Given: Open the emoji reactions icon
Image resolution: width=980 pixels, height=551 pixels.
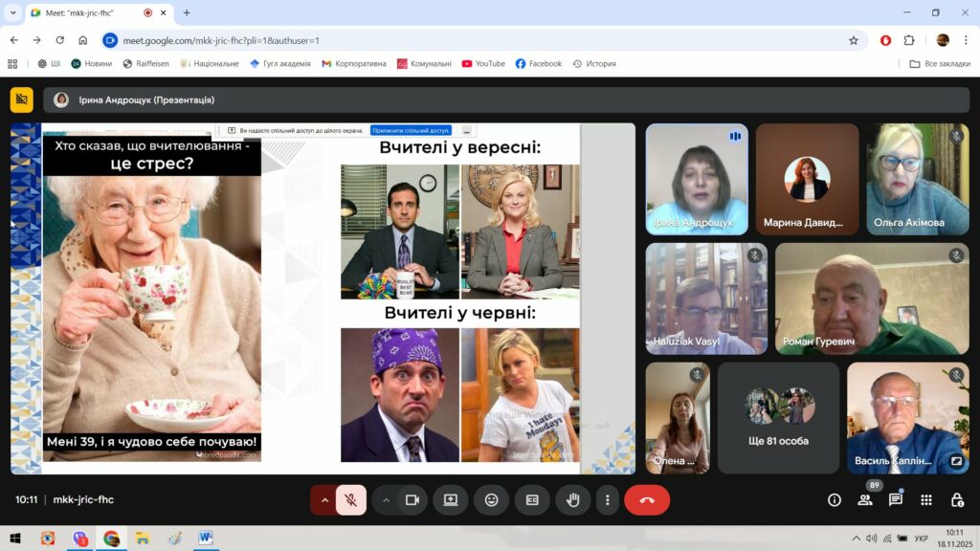Looking at the screenshot, I should pyautogui.click(x=491, y=499).
